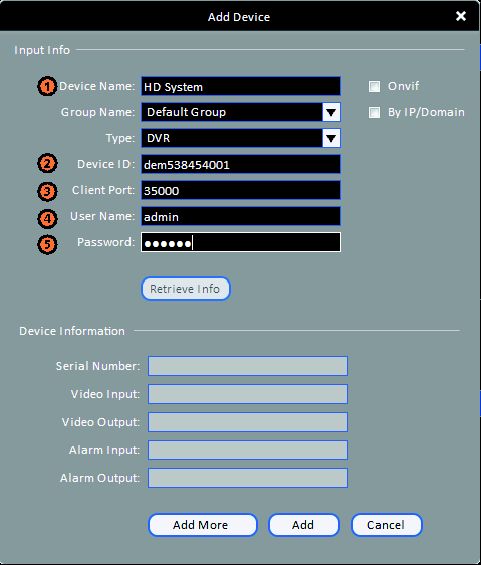Cancel adding the device
The height and width of the screenshot is (565, 481).
click(387, 525)
